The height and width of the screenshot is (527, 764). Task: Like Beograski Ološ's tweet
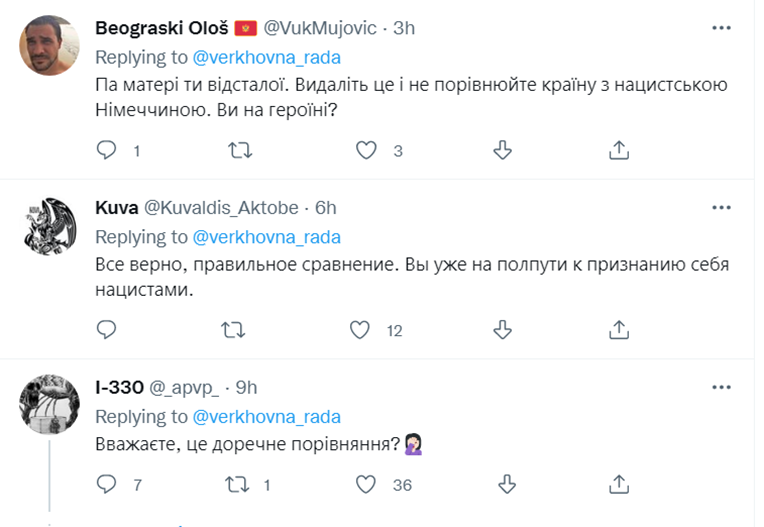(367, 150)
